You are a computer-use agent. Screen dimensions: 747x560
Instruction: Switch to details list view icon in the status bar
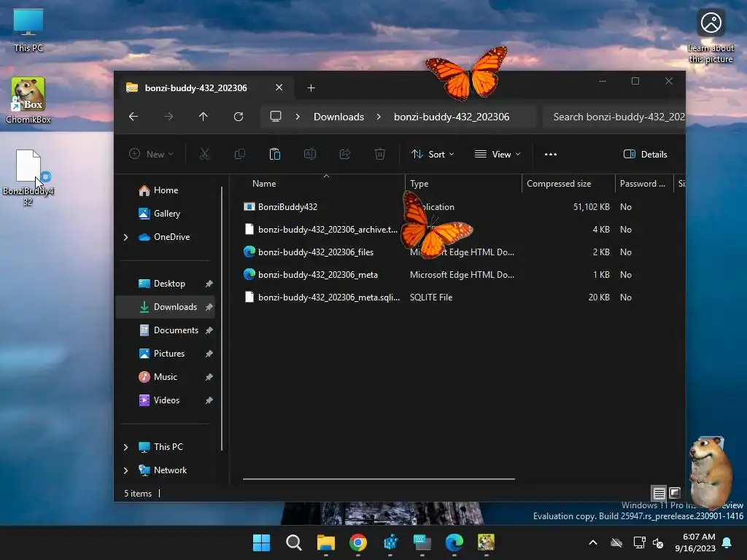click(x=659, y=493)
